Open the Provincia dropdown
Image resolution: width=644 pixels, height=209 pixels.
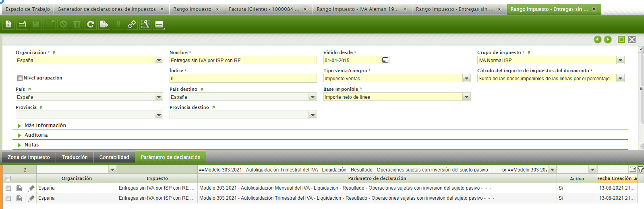[159, 115]
